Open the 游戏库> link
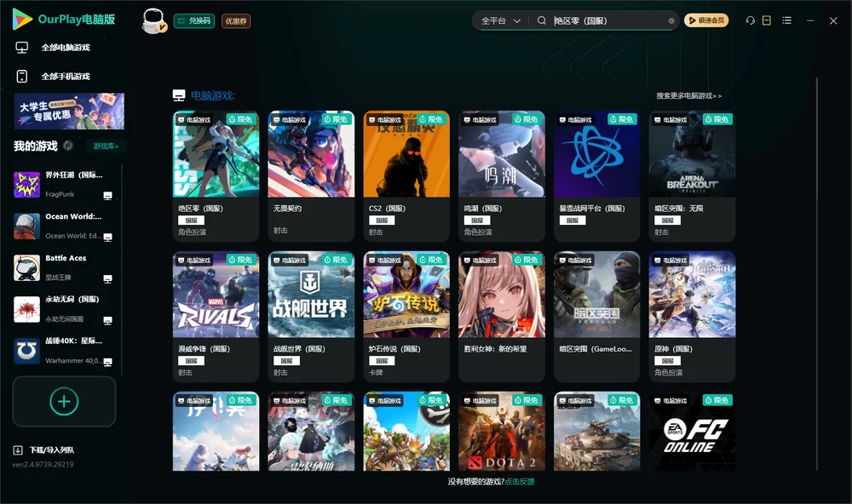 (x=106, y=146)
